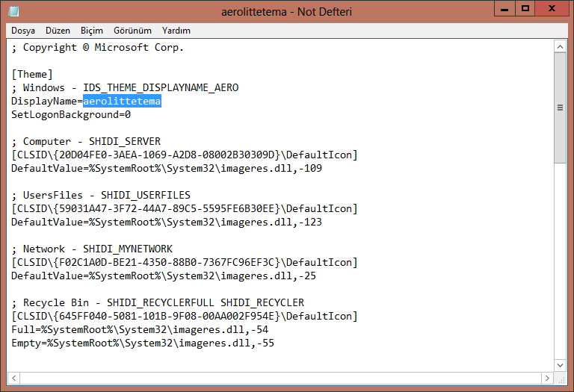Click the IDS_THEME_DISPLAYNAME_AERO comment line
This screenshot has width=574, height=392.
click(x=125, y=88)
